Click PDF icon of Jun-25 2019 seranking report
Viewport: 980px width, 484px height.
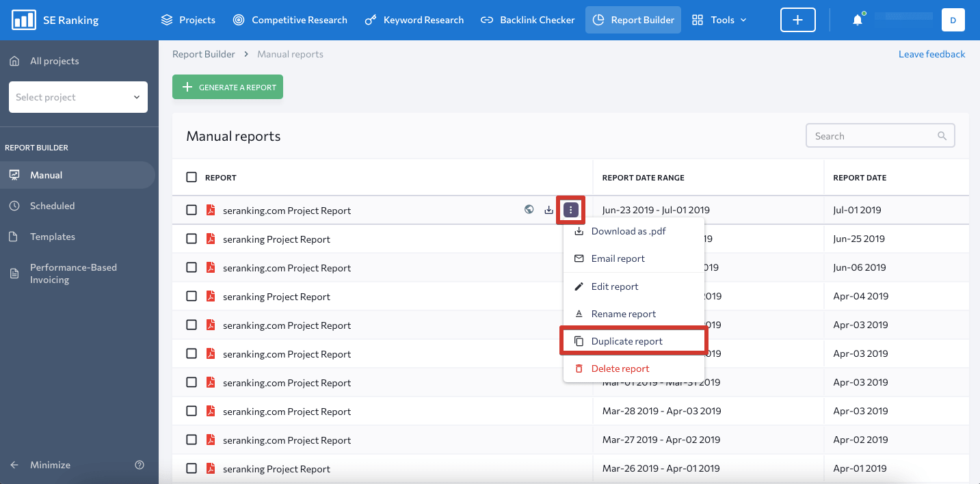click(211, 239)
